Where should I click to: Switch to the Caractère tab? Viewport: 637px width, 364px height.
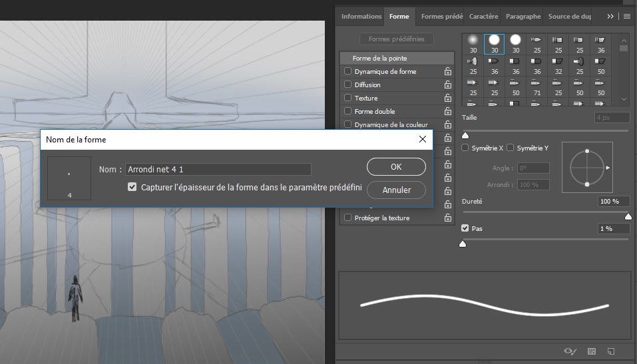(x=483, y=16)
